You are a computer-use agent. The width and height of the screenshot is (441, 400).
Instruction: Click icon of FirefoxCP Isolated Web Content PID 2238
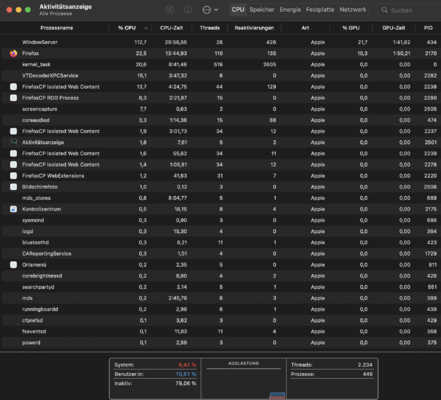[x=13, y=87]
